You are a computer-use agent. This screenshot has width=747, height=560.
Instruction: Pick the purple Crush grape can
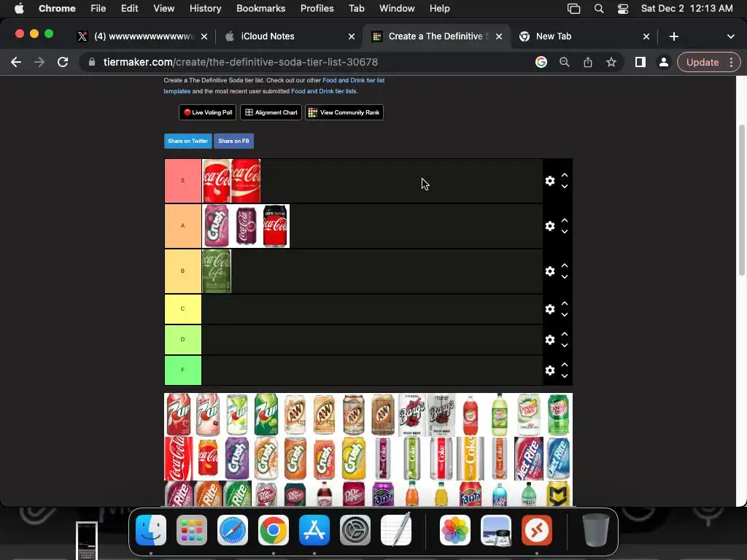(237, 458)
